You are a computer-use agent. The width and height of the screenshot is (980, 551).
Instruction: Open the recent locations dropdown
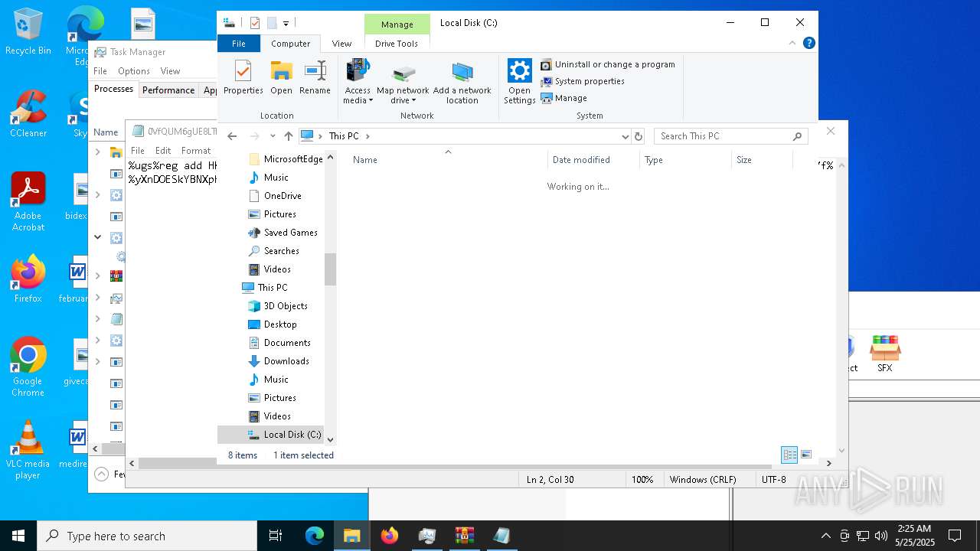pyautogui.click(x=273, y=136)
